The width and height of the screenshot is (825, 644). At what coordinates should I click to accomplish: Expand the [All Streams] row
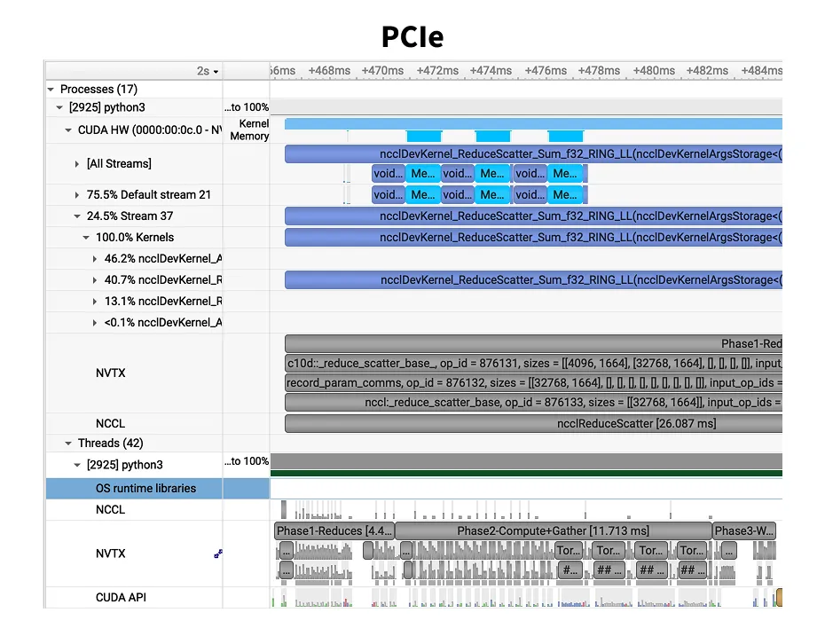[x=76, y=163]
